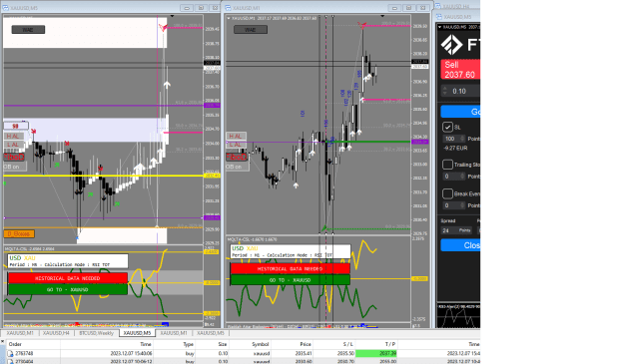624x364 pixels.
Task: Click the green T/P cell 2037.39
Action: click(x=376, y=353)
